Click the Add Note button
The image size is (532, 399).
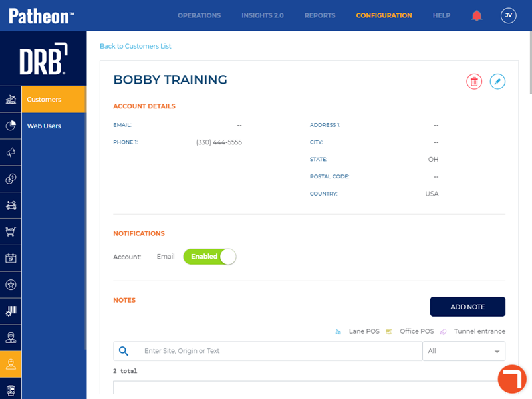tap(467, 307)
